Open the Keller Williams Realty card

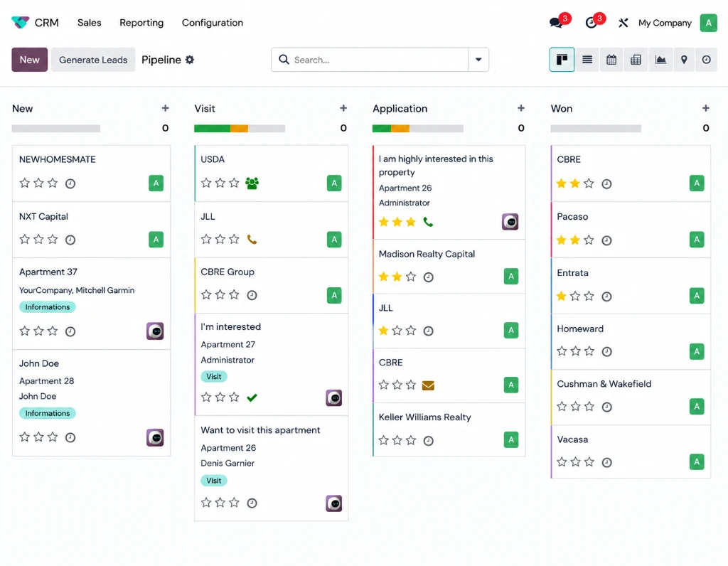coord(449,429)
